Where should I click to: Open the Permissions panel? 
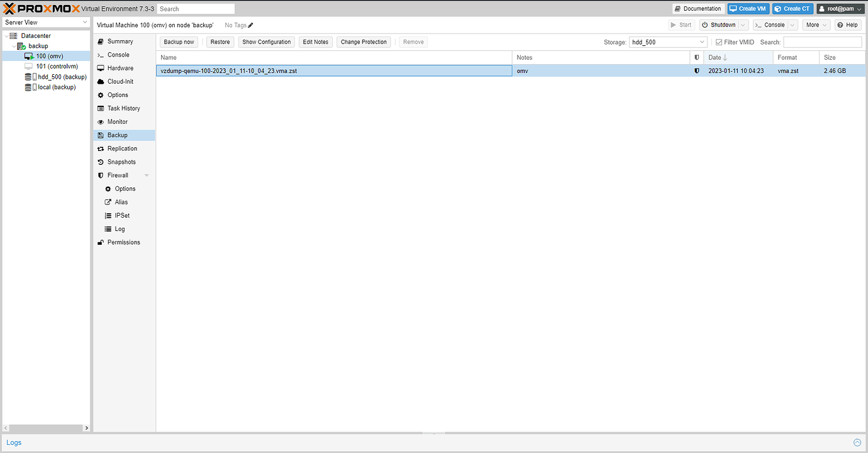123,242
